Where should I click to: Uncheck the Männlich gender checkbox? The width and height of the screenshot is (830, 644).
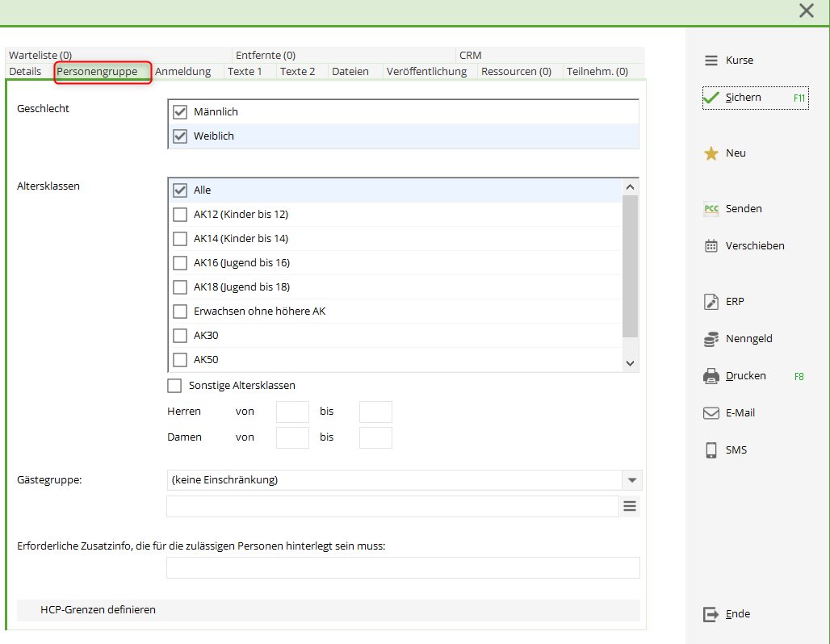tap(180, 112)
